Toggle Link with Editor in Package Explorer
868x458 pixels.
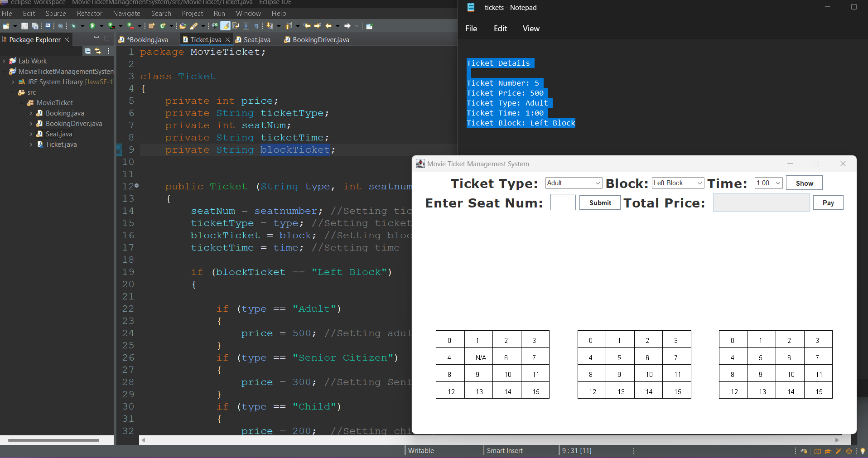pos(98,51)
